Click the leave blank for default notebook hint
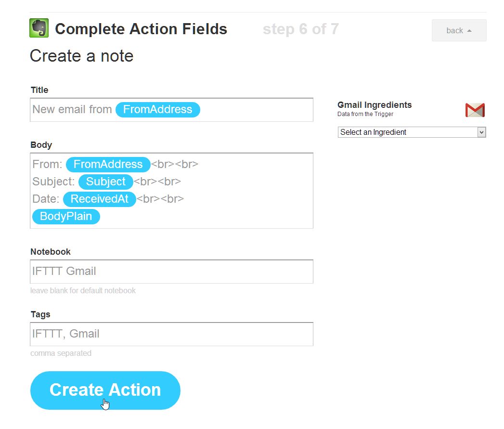The height and width of the screenshot is (429, 504). 83,291
